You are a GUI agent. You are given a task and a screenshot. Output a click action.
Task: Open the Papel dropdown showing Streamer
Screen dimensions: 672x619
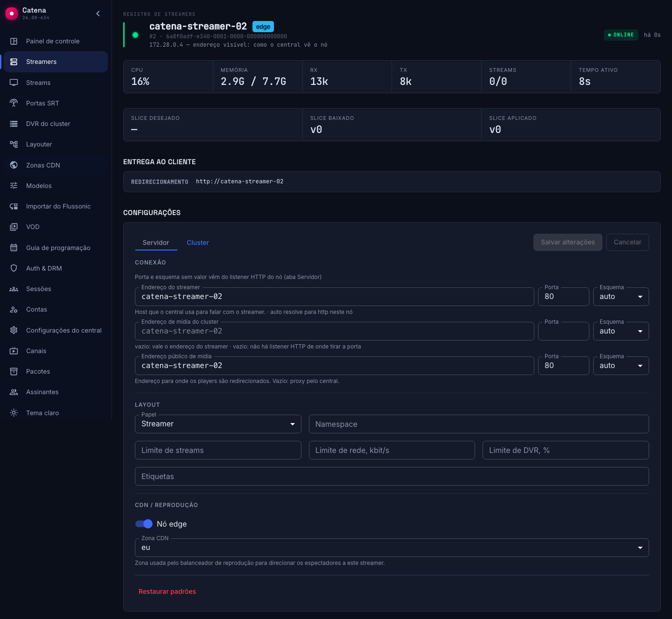(x=218, y=424)
